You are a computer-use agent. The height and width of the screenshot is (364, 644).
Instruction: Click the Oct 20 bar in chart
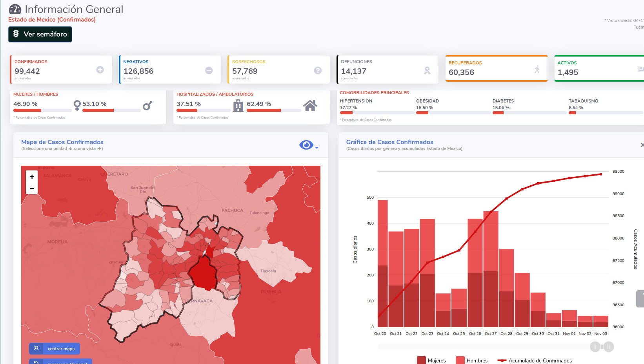coord(383,263)
